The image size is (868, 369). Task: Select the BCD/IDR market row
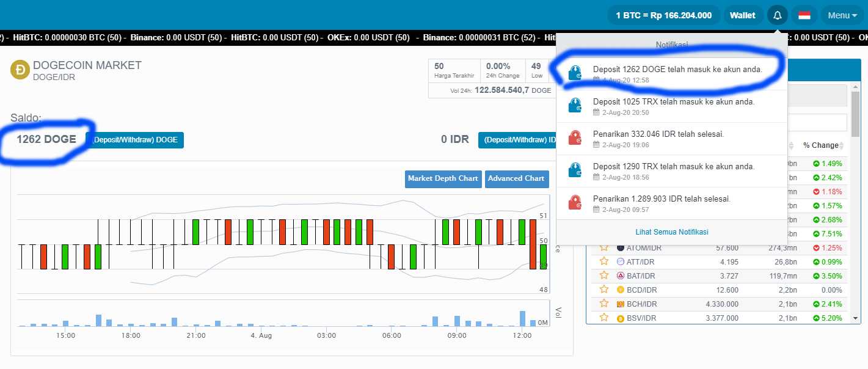718,290
